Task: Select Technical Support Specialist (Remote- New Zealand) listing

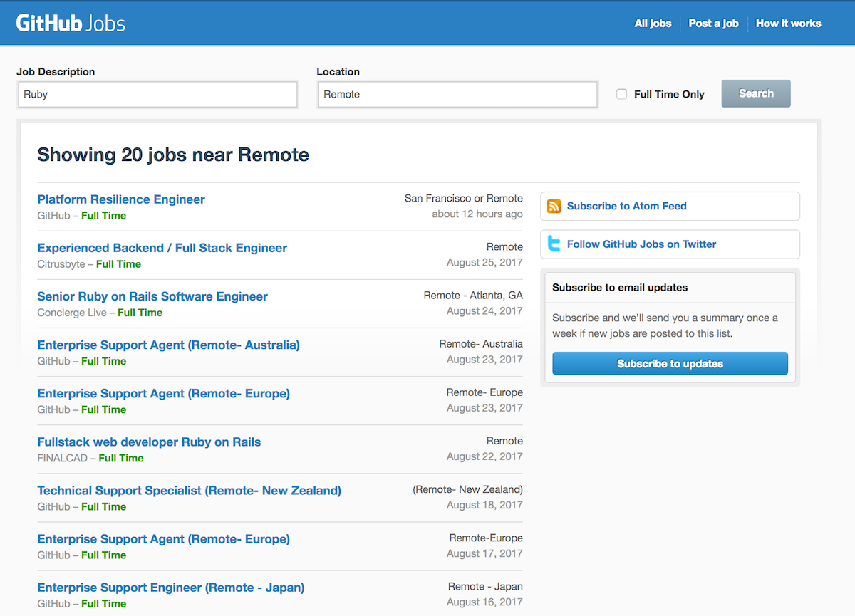Action: 189,490
